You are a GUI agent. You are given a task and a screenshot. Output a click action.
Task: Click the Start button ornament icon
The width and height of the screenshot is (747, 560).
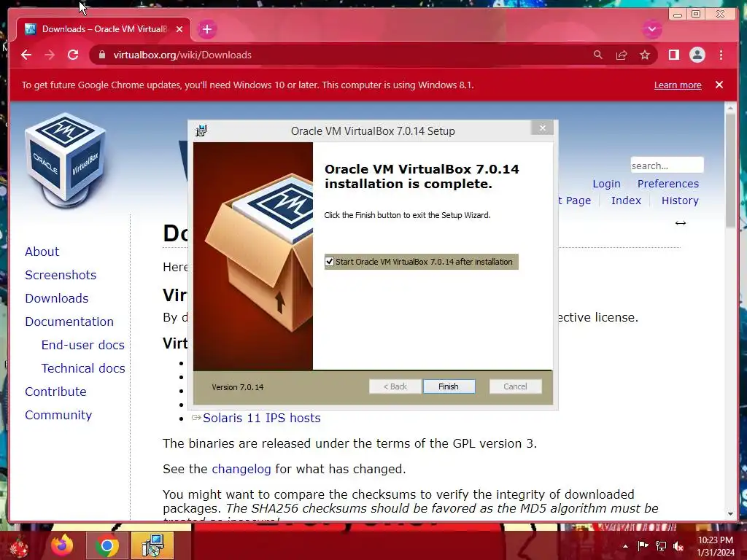point(18,546)
